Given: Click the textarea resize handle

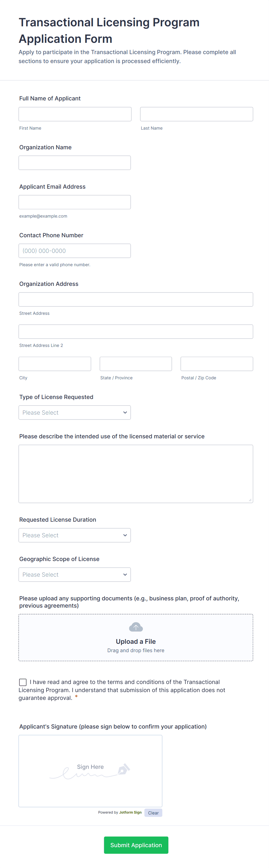Looking at the screenshot, I should 250,500.
